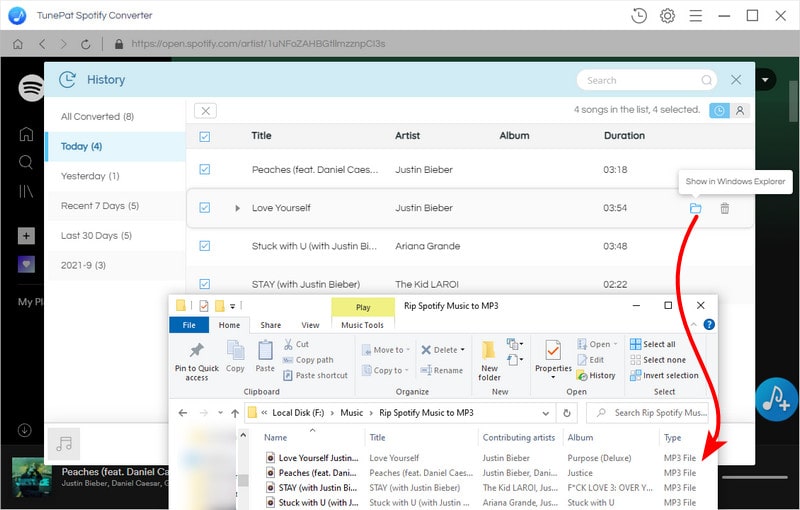Open the settings gear icon
The width and height of the screenshot is (800, 510).
coord(667,15)
